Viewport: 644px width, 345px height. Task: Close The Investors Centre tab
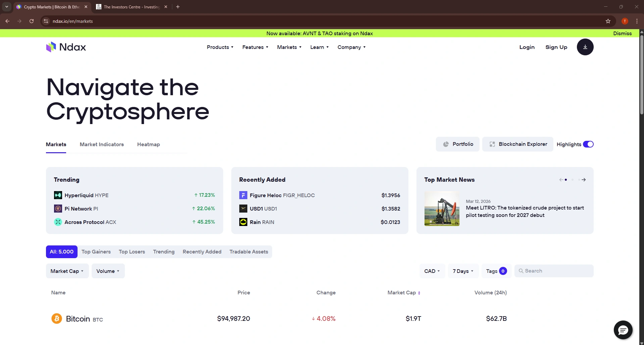click(x=166, y=7)
